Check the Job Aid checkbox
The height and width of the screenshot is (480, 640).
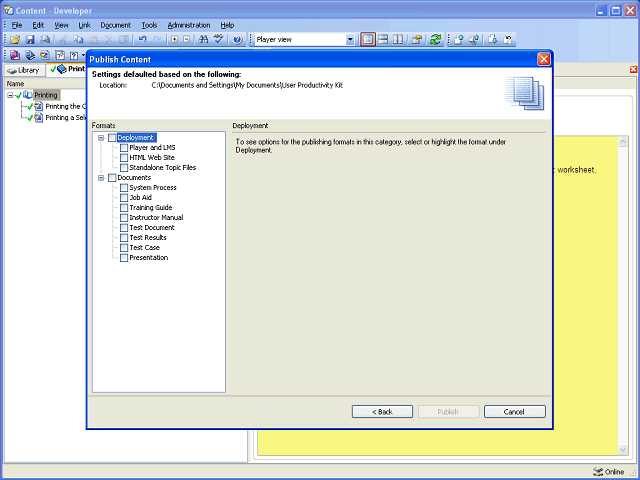pyautogui.click(x=124, y=198)
